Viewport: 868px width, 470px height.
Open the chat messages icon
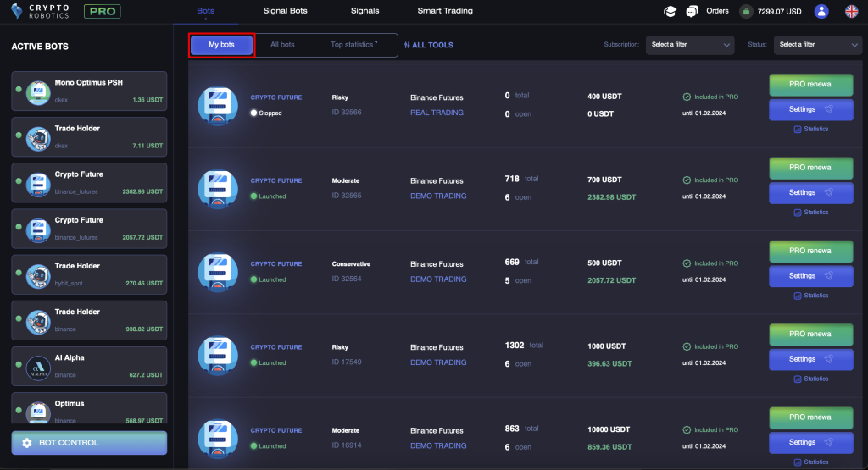click(692, 11)
